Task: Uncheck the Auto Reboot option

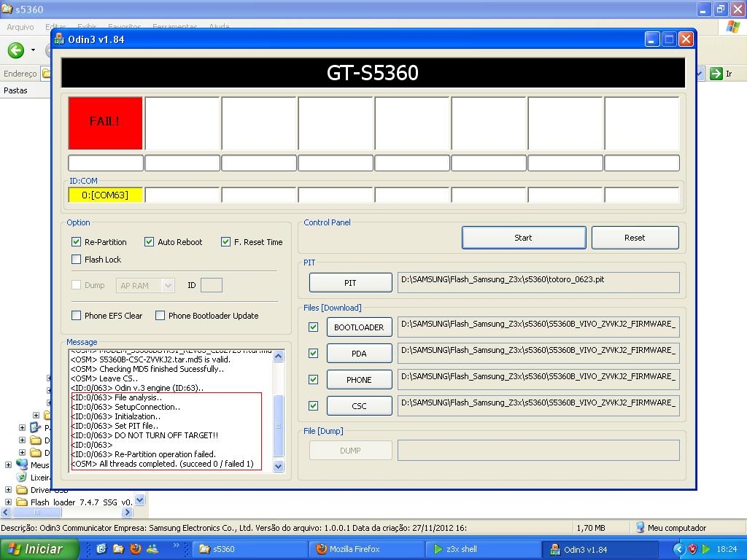Action: [149, 242]
